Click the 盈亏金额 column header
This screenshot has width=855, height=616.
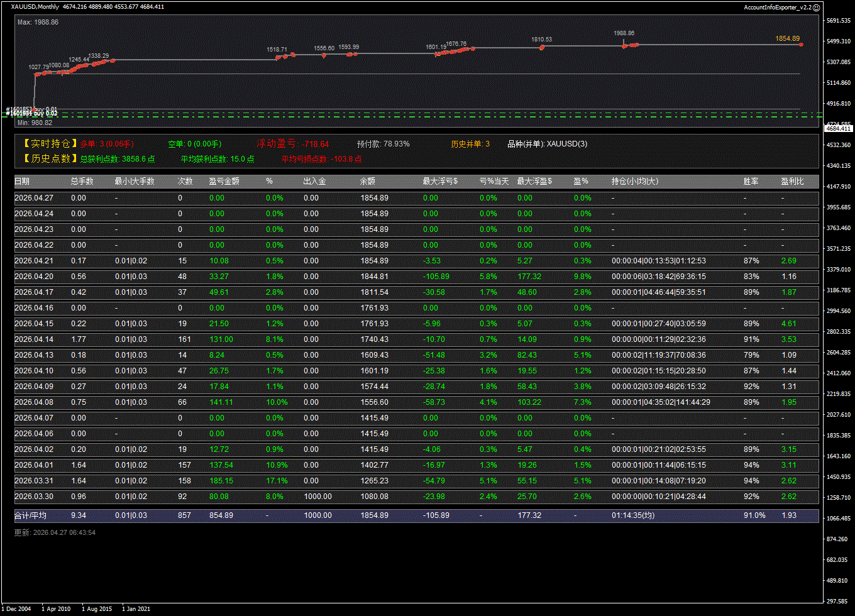[x=224, y=182]
